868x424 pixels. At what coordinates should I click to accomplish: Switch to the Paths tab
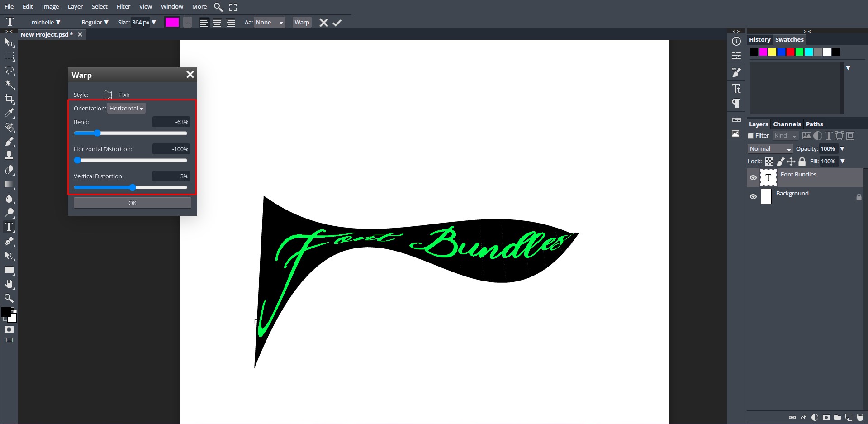pyautogui.click(x=814, y=124)
